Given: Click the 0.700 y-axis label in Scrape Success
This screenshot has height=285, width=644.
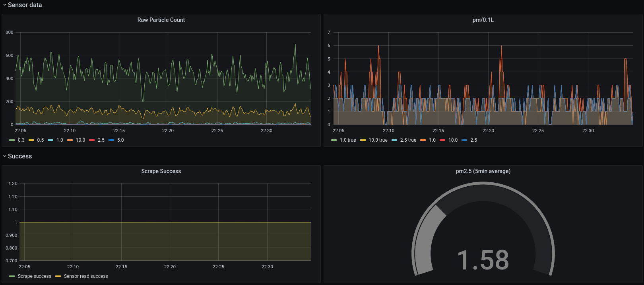Looking at the screenshot, I should 12,261.
